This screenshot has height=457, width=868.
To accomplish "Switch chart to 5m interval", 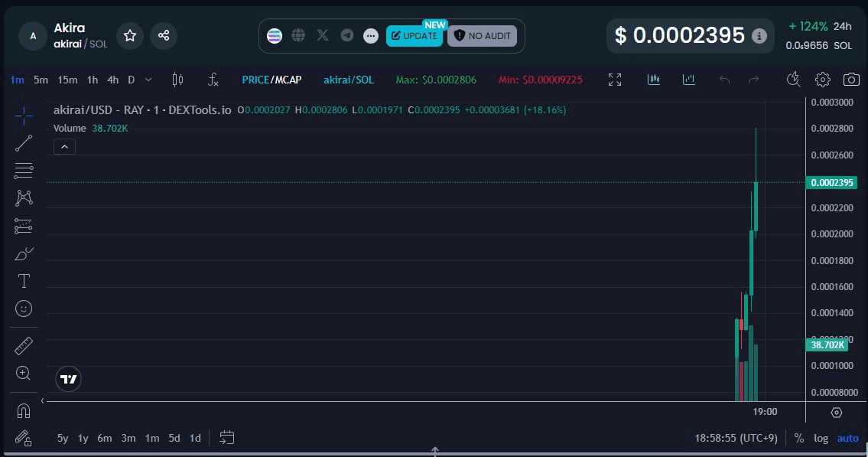I will pyautogui.click(x=41, y=80).
